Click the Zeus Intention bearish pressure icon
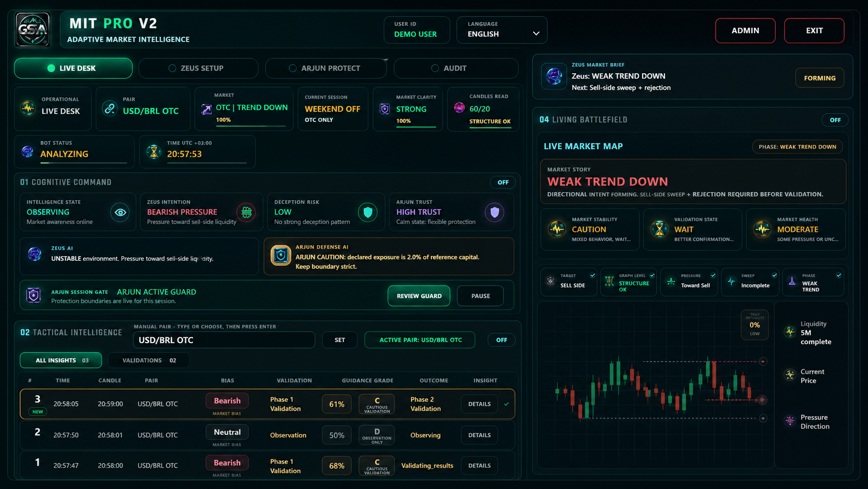 tap(247, 212)
